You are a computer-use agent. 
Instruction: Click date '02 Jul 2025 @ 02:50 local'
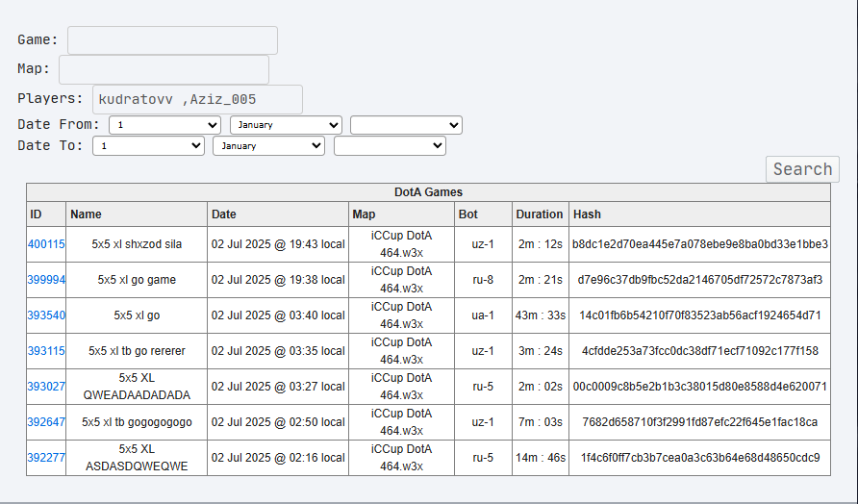click(x=278, y=422)
